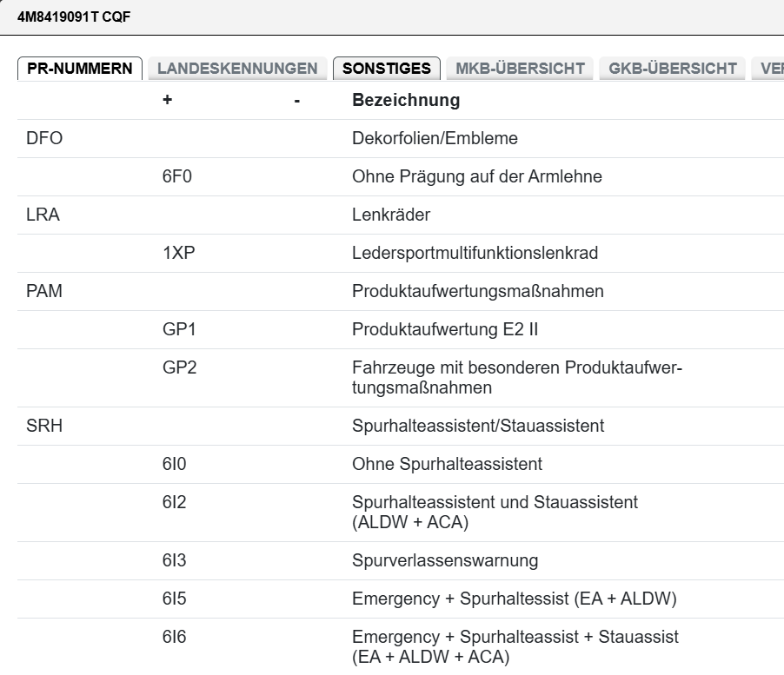Switch to the GKB-ÜBERSICHT tab
The height and width of the screenshot is (675, 784).
673,69
